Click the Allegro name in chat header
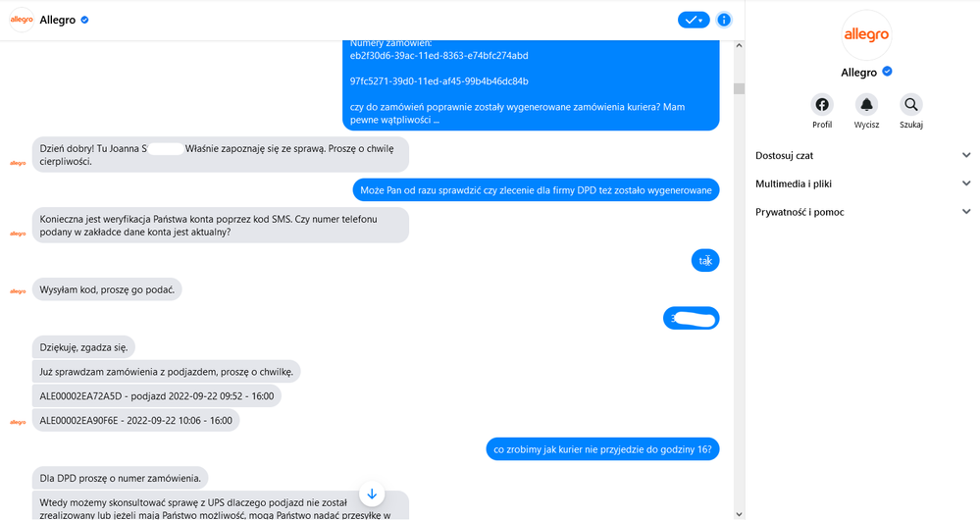Screen dimensions: 980x520 tap(58, 20)
